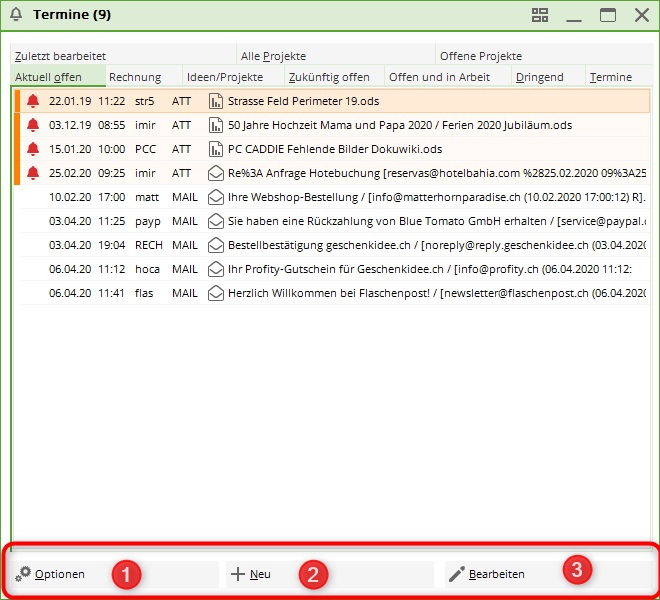Screen dimensions: 660x600
Task: Click the spreadsheet icon of Strasse Feld Perimeter
Action: click(x=215, y=101)
